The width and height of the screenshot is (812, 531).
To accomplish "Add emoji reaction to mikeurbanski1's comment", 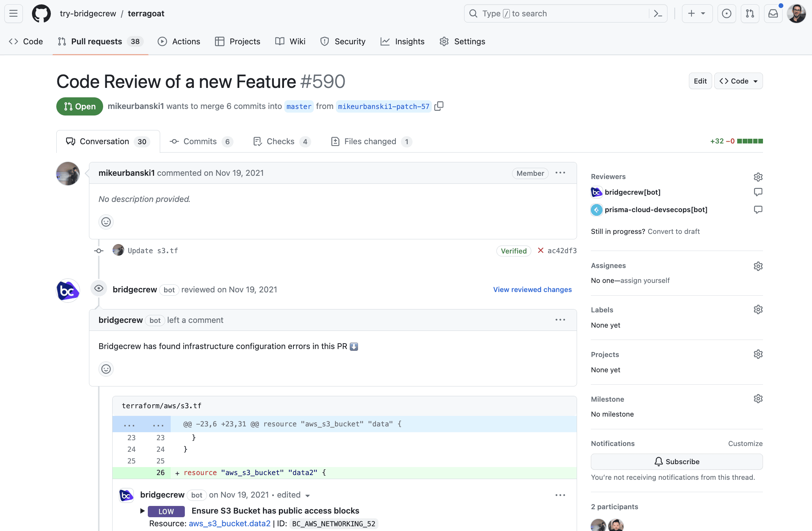I will point(106,222).
